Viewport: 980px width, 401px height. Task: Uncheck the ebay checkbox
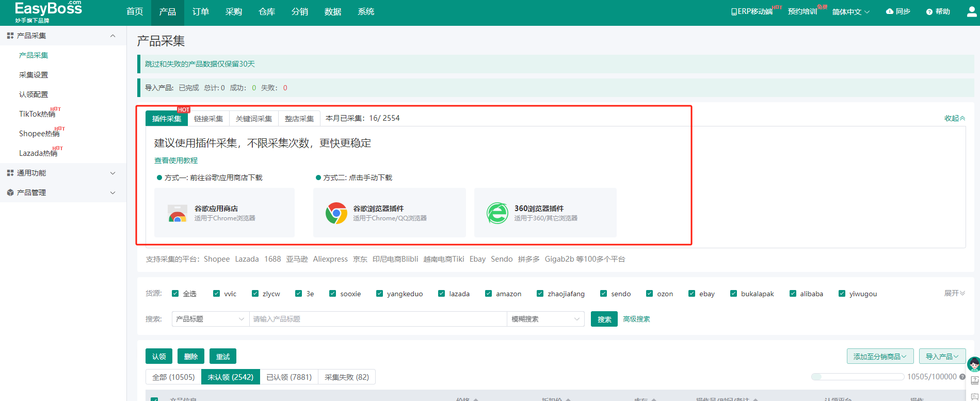click(692, 294)
